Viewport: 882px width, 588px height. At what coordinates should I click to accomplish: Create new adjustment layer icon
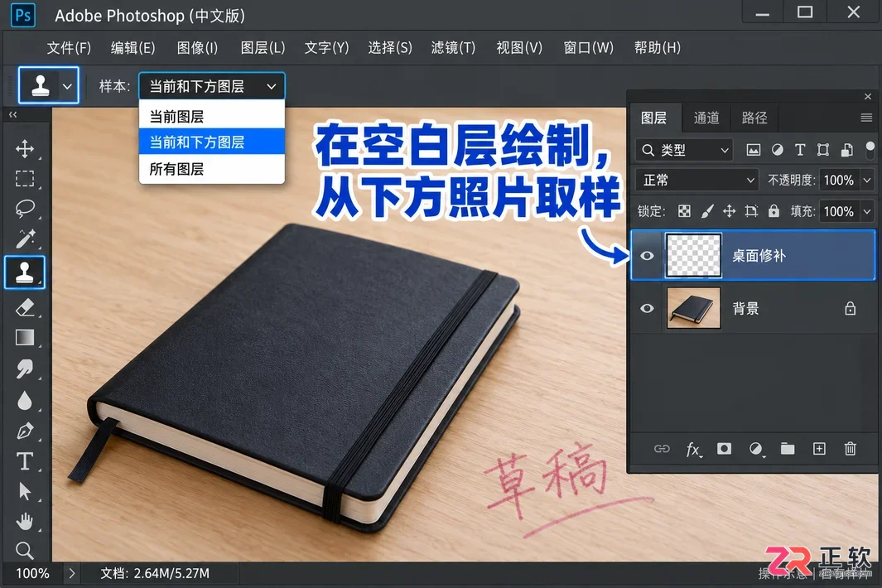(x=756, y=449)
